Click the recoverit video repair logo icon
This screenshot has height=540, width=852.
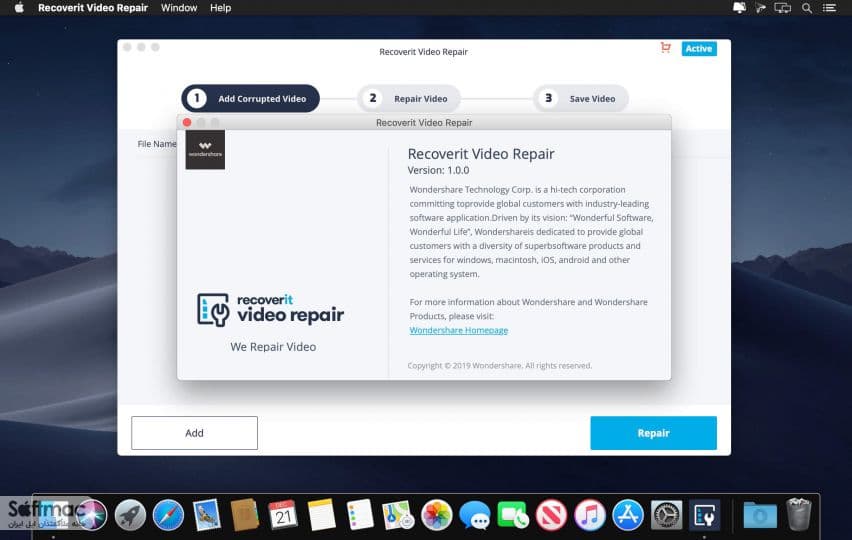pyautogui.click(x=213, y=310)
